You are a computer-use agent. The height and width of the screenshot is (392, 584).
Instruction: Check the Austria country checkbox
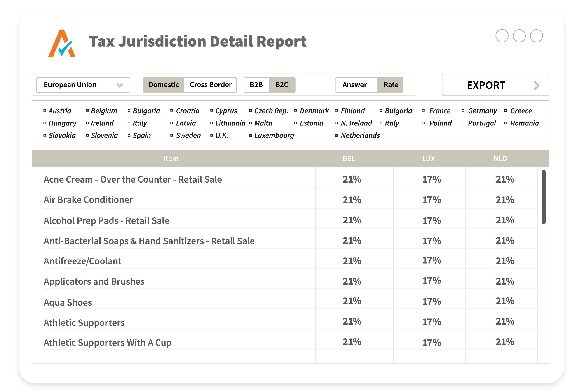[45, 111]
